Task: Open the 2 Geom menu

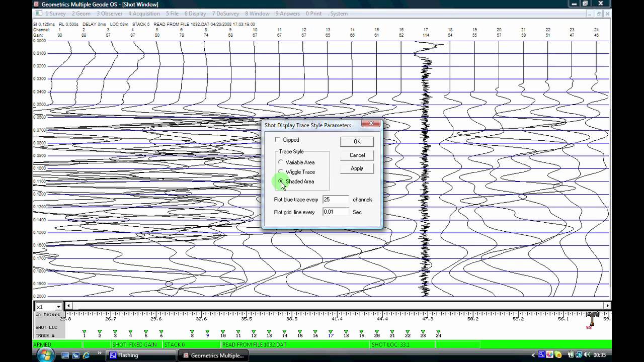Action: click(x=81, y=14)
